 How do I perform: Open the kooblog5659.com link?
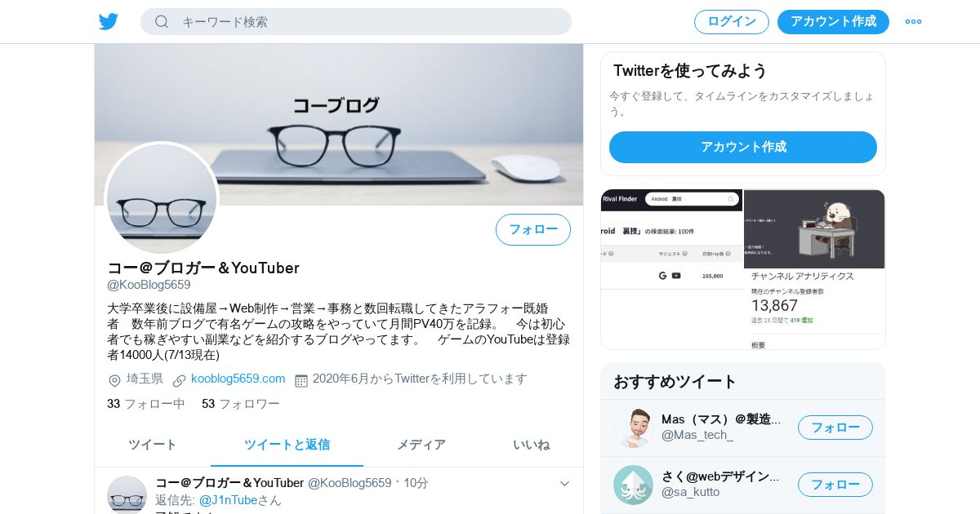point(238,379)
